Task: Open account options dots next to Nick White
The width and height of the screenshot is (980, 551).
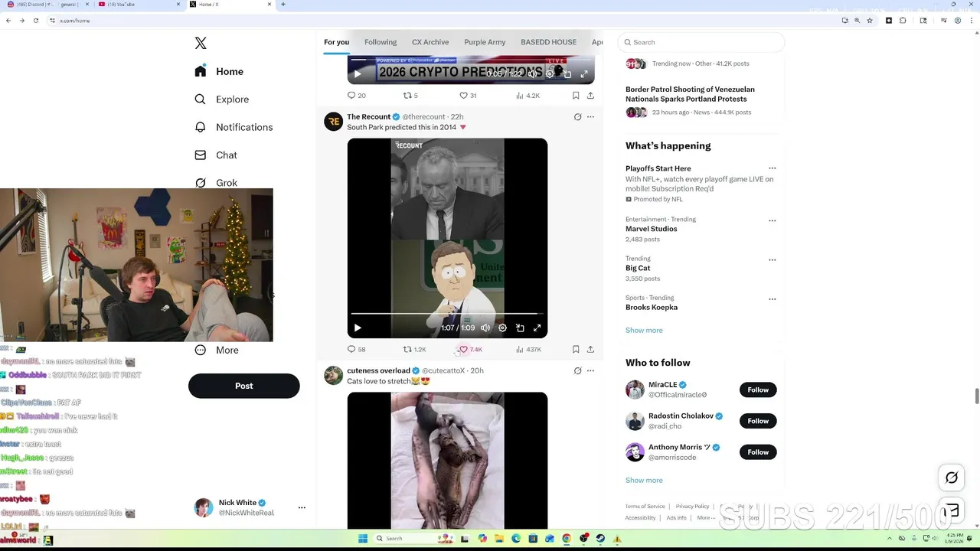Action: pyautogui.click(x=302, y=507)
